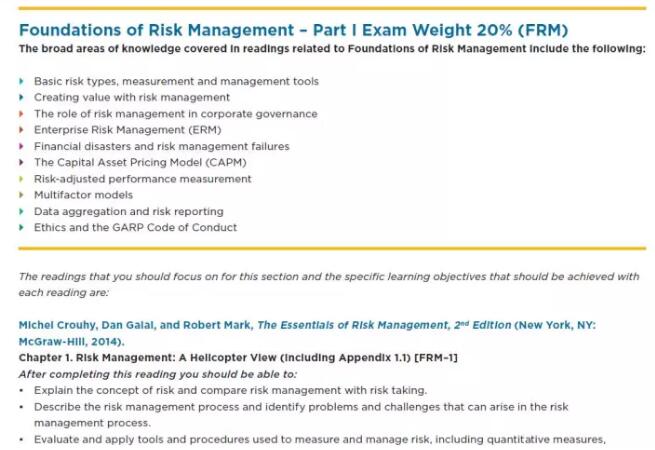Click the arrow bullet beside Creating value

(x=22, y=97)
